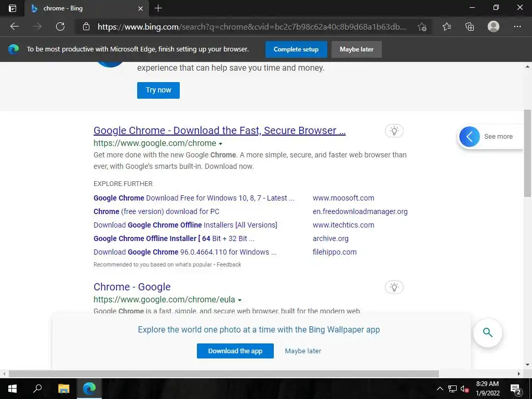This screenshot has width=532, height=399.
Task: Open Google Chrome - Download the Fast result
Action: (220, 130)
